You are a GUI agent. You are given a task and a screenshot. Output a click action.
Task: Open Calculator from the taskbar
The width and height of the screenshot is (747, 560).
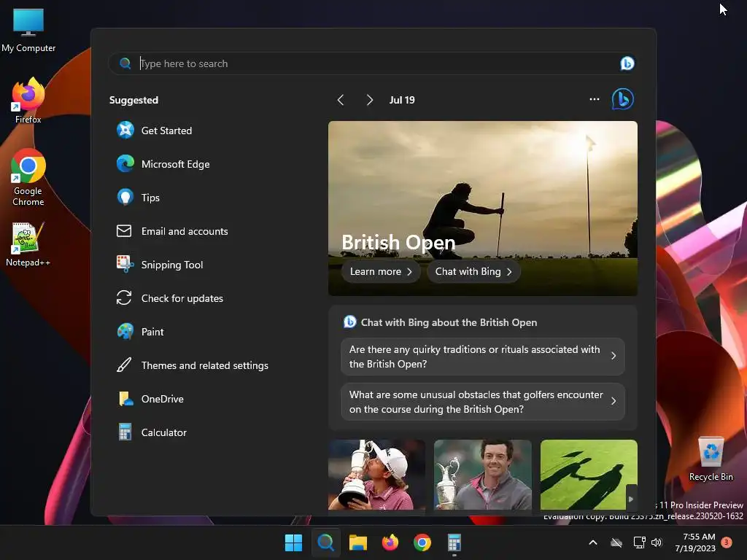click(454, 542)
